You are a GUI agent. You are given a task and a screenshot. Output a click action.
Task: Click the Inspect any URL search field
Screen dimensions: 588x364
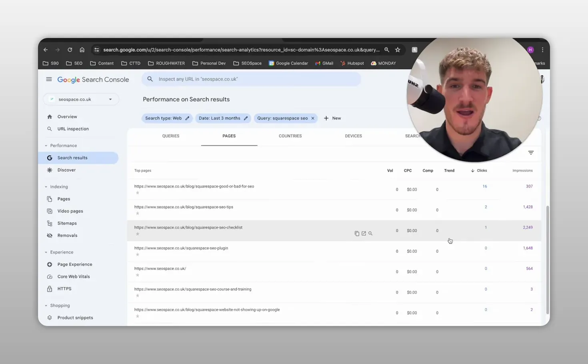pos(251,79)
